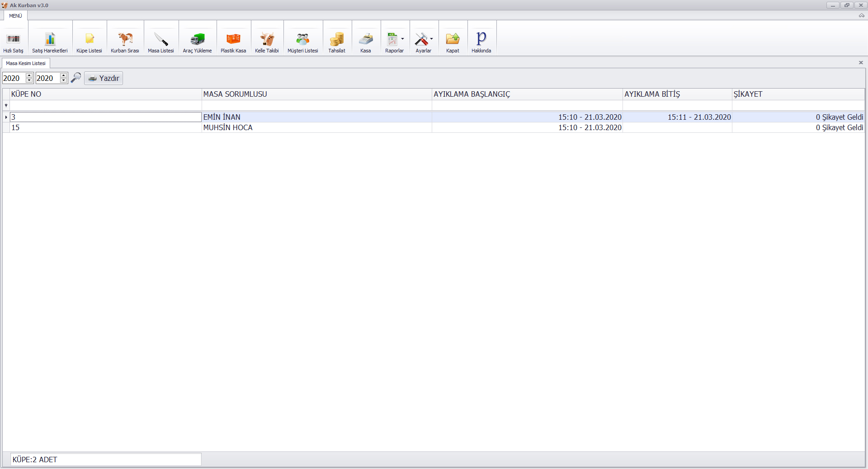Open Kelle Takibi cow head icon

click(x=267, y=39)
